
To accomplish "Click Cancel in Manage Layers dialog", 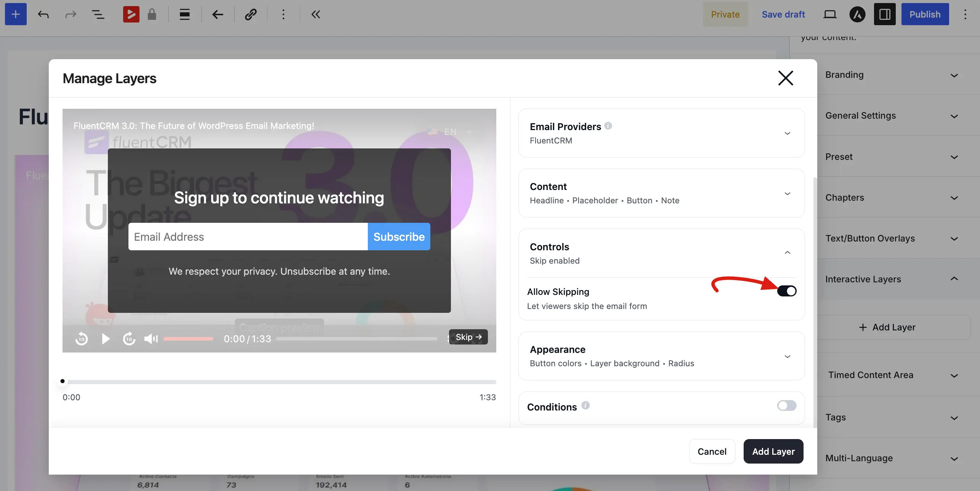I will click(712, 451).
